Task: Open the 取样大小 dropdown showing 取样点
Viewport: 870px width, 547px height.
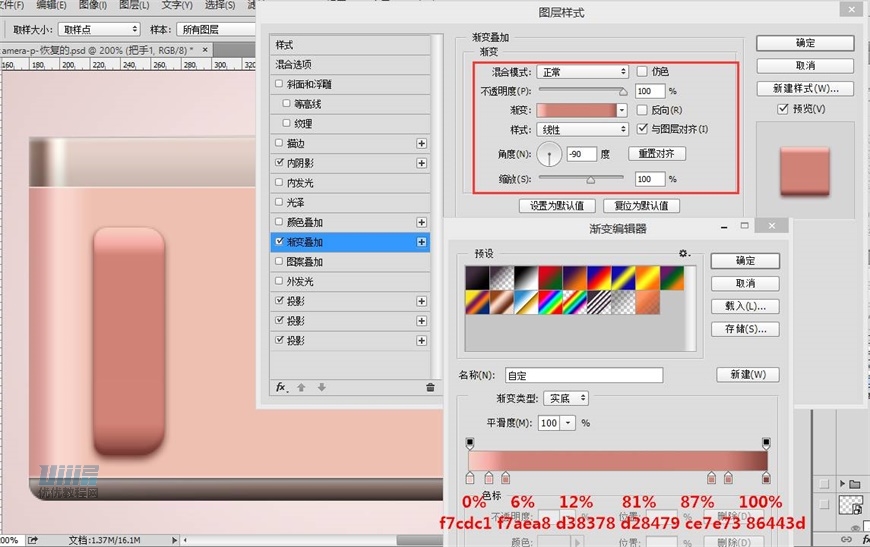Action: pyautogui.click(x=99, y=29)
